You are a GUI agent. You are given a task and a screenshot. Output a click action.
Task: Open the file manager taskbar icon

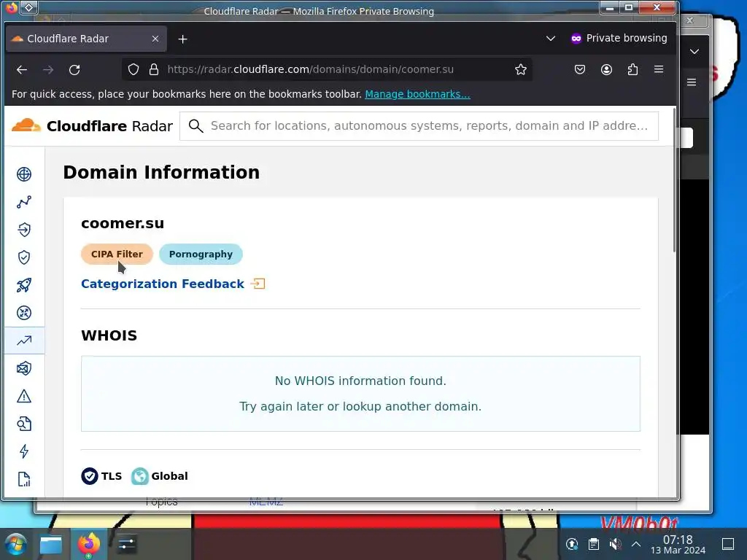tap(51, 544)
